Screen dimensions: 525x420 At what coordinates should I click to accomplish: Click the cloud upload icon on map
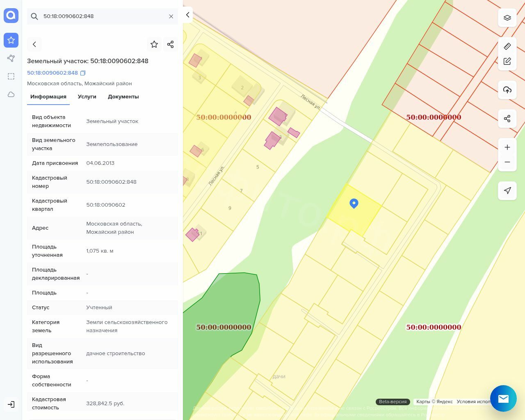[507, 90]
